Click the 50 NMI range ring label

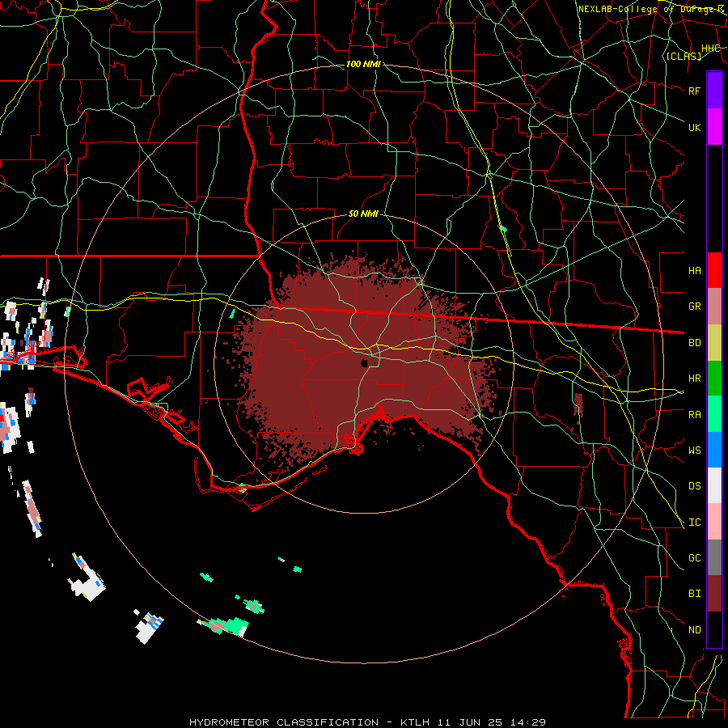pos(363,214)
